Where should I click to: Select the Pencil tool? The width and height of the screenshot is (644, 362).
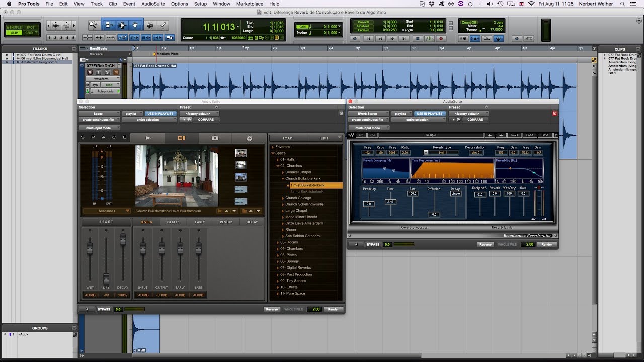click(x=163, y=25)
